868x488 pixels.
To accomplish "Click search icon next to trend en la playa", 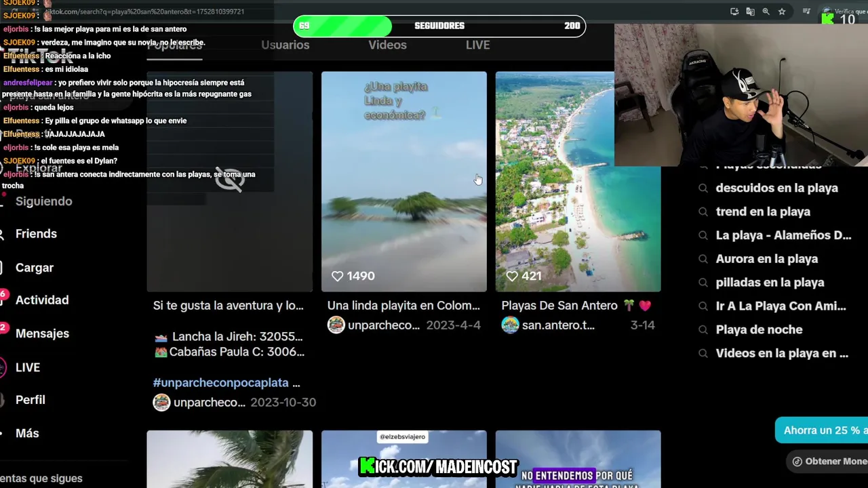I will click(x=703, y=212).
